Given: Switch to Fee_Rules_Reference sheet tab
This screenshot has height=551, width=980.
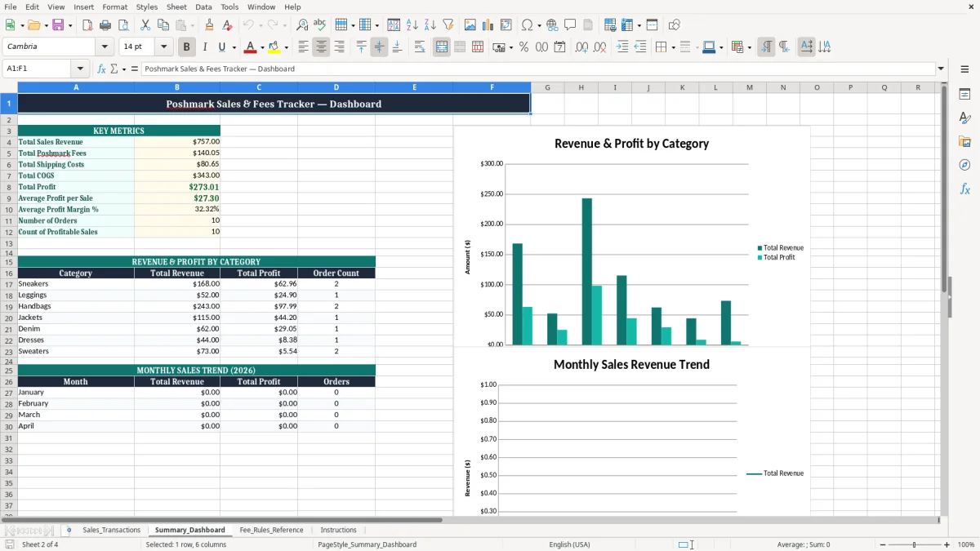Looking at the screenshot, I should (271, 530).
